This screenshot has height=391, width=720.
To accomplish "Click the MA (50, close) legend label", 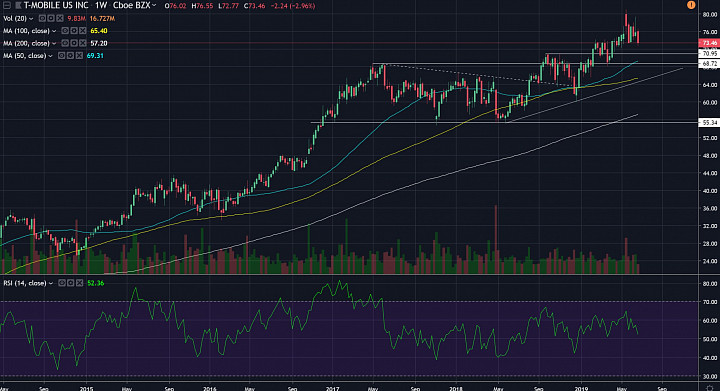I will tap(24, 56).
